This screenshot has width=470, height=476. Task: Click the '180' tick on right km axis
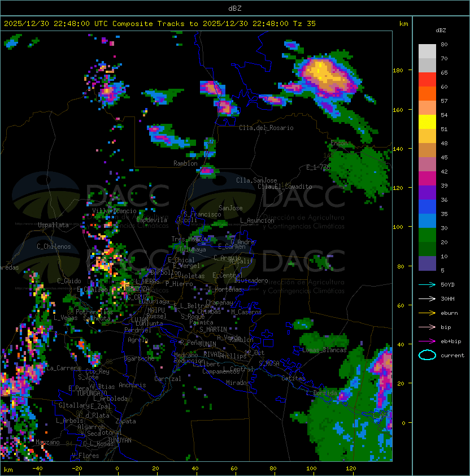(x=398, y=70)
